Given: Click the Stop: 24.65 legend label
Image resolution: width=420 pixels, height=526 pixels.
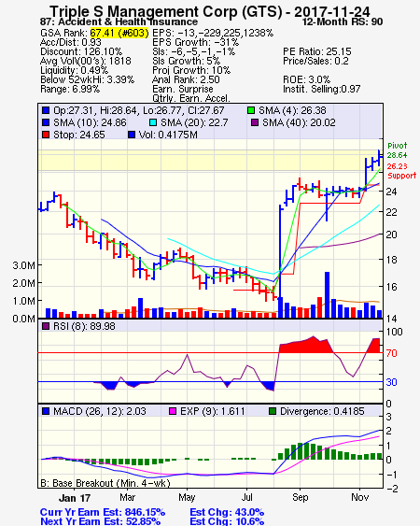Looking at the screenshot, I should (x=79, y=135).
